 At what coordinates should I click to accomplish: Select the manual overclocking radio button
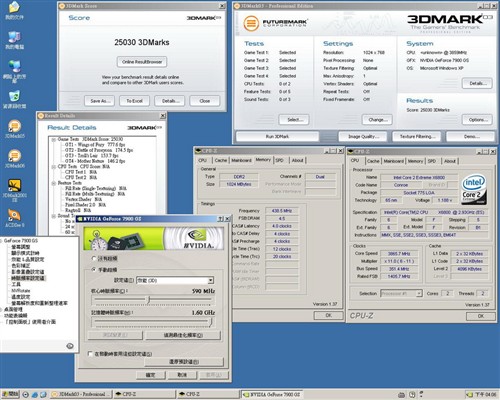(94, 270)
